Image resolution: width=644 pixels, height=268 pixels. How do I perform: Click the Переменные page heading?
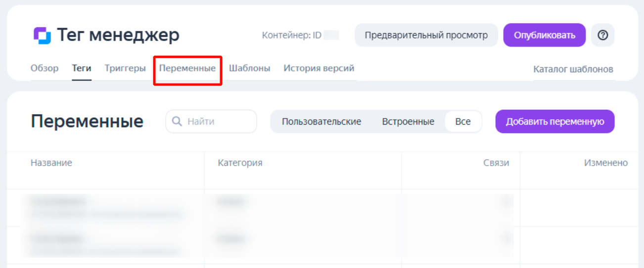point(87,122)
